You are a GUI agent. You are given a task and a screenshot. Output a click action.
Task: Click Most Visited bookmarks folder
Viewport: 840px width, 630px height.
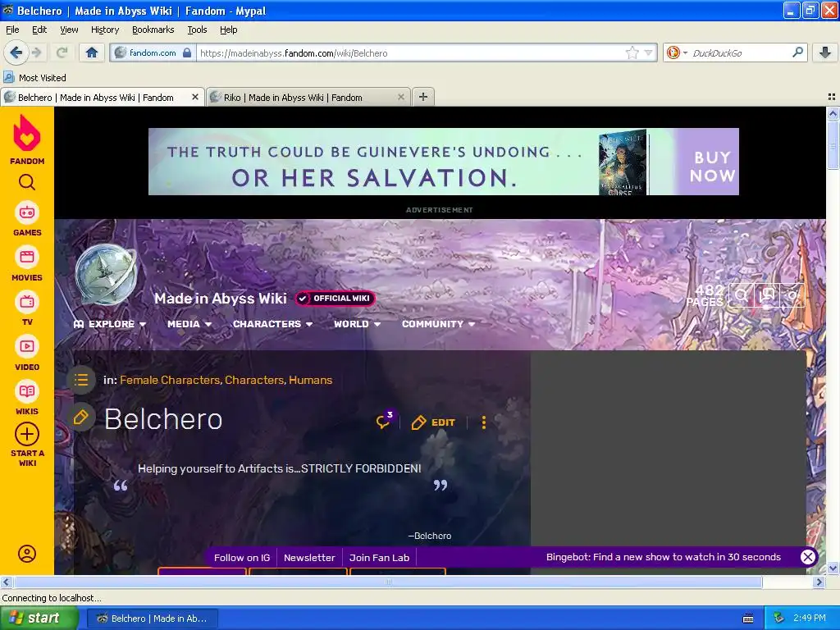(34, 78)
